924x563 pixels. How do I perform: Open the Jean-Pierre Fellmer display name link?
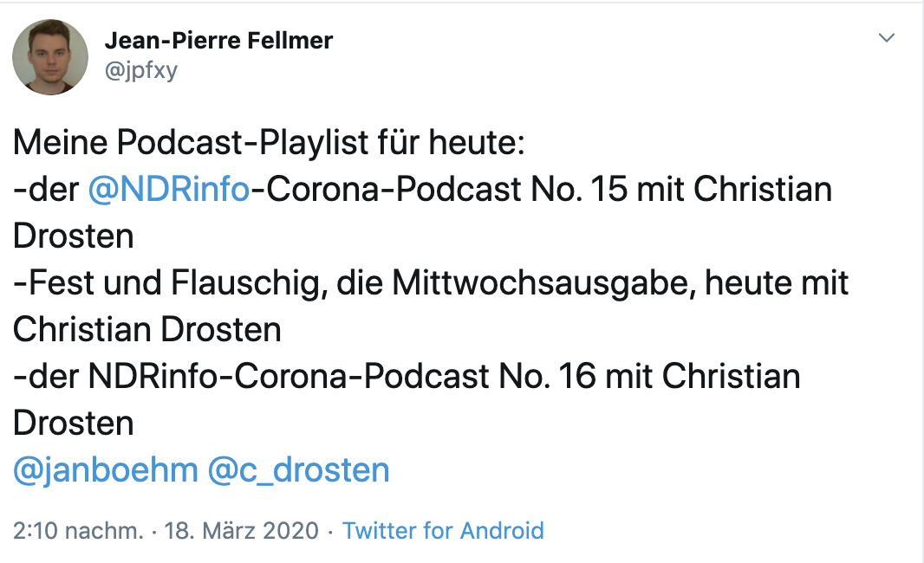click(218, 40)
